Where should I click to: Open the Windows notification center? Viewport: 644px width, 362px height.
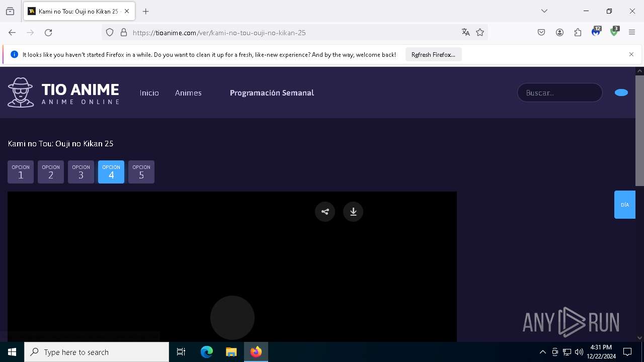point(627,352)
